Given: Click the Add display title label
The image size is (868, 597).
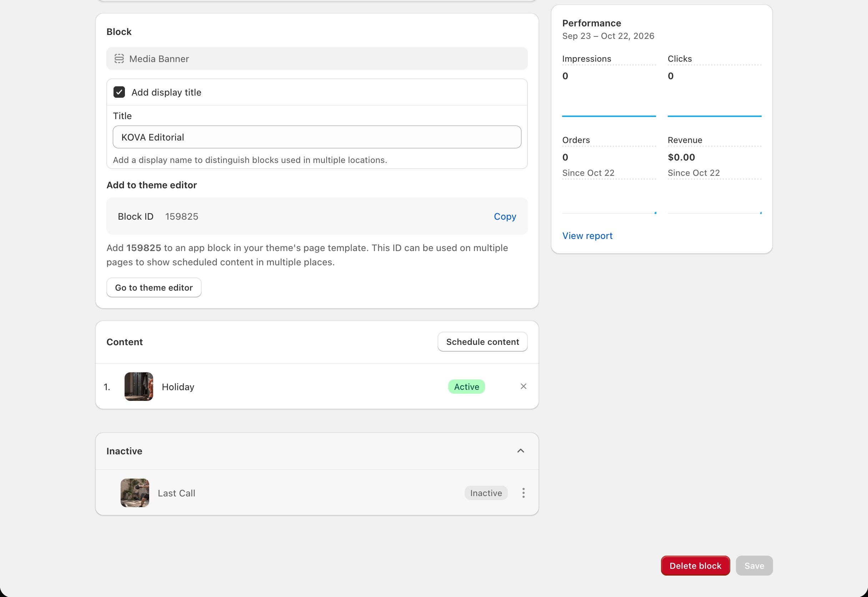Looking at the screenshot, I should [166, 92].
